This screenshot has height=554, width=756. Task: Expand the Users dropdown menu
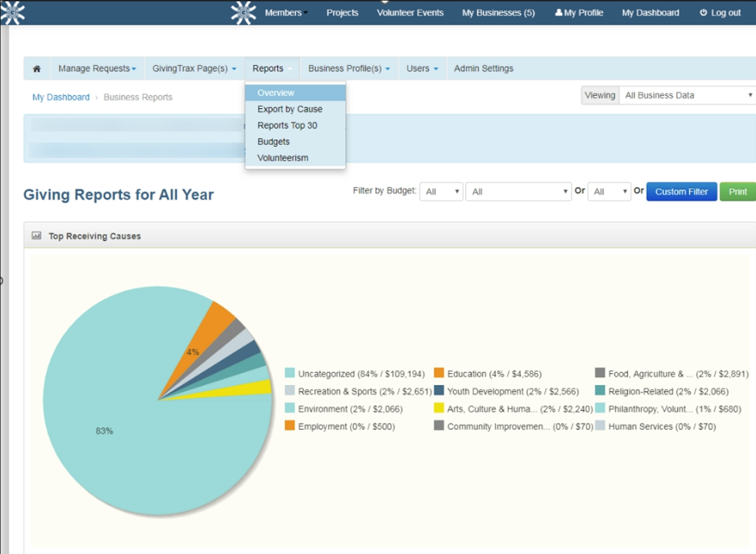pos(422,69)
